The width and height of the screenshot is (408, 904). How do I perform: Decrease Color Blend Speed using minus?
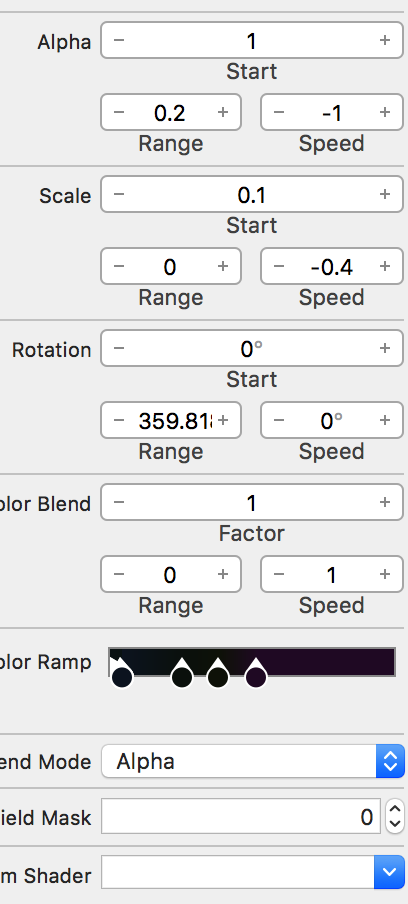coord(279,574)
